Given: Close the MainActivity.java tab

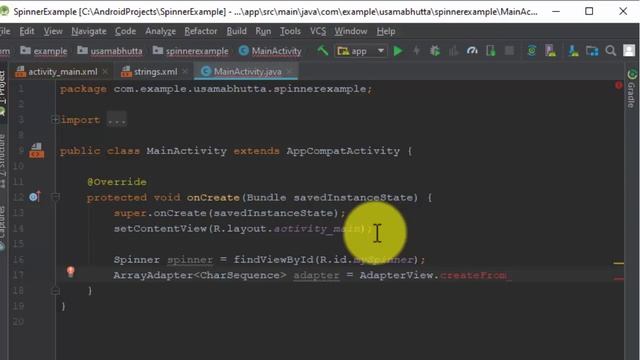Looking at the screenshot, I should (x=289, y=71).
